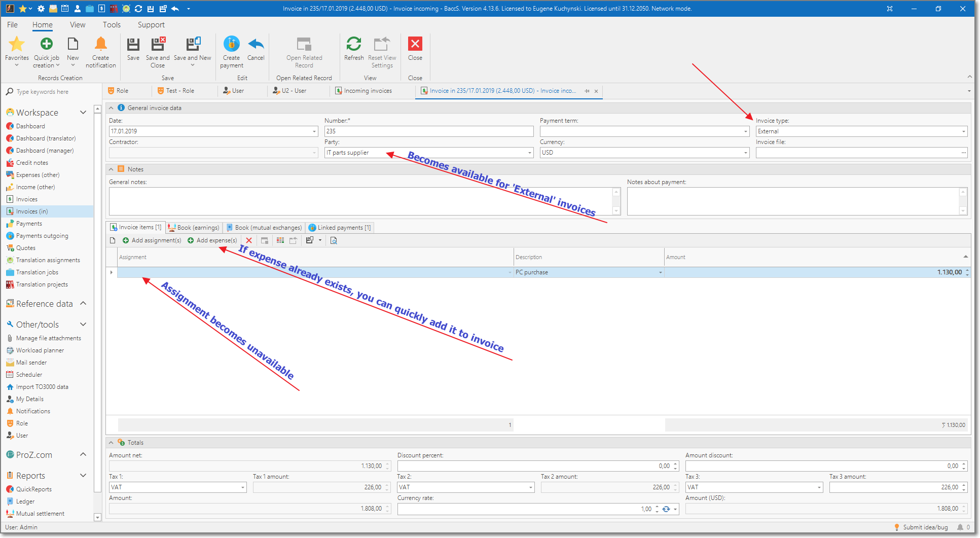Switch to the View ribbon tab
Screen dimensions: 980x538
(x=78, y=25)
